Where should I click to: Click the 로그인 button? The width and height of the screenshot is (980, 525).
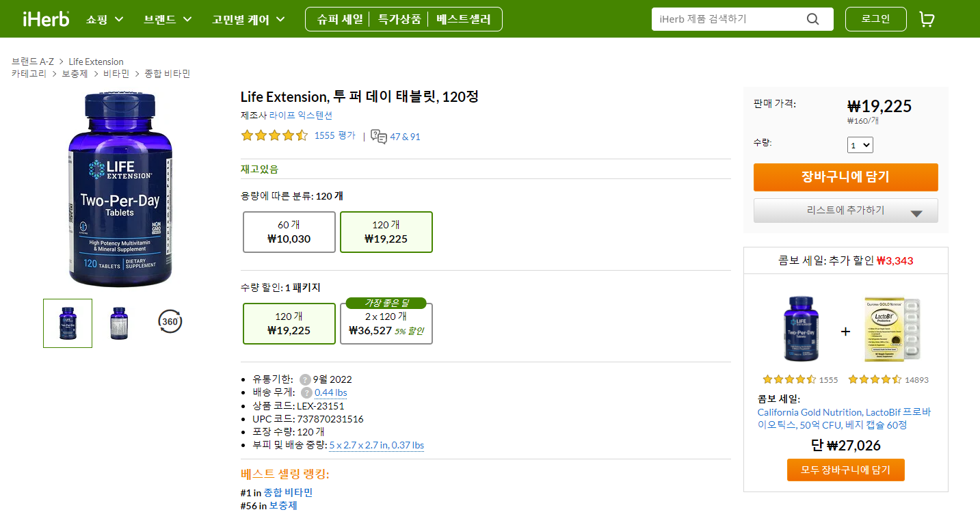[x=875, y=19]
